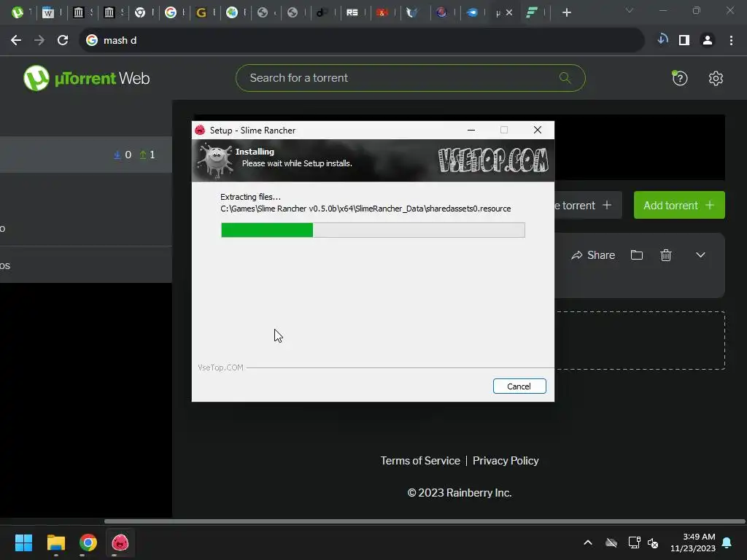
Task: Click the downloads icon in Chrome toolbar
Action: click(x=662, y=39)
